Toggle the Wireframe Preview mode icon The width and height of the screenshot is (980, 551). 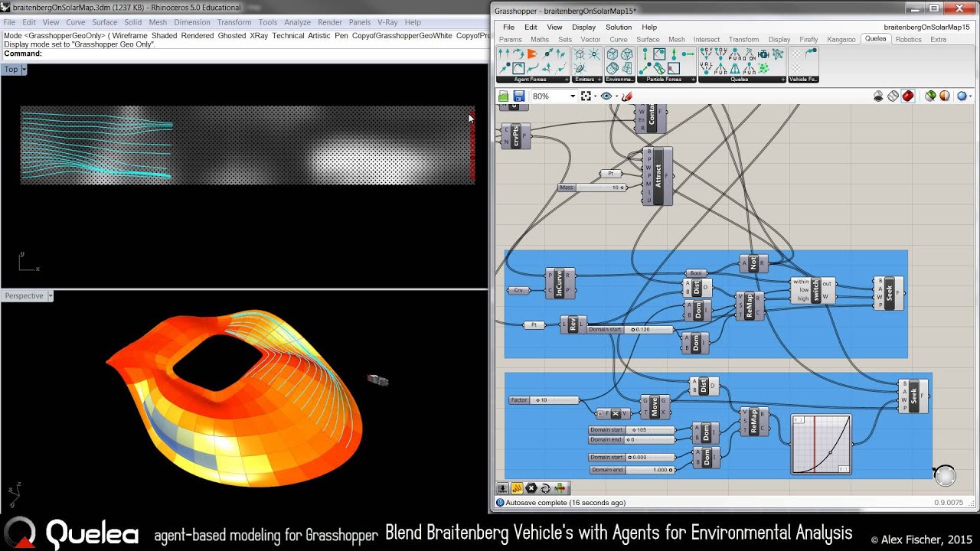(x=893, y=96)
